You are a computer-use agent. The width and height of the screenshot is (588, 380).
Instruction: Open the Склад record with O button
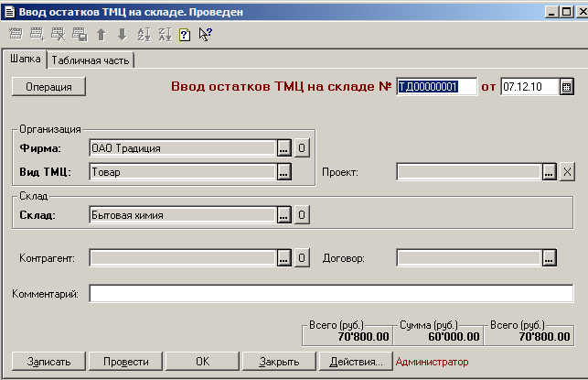tap(302, 215)
